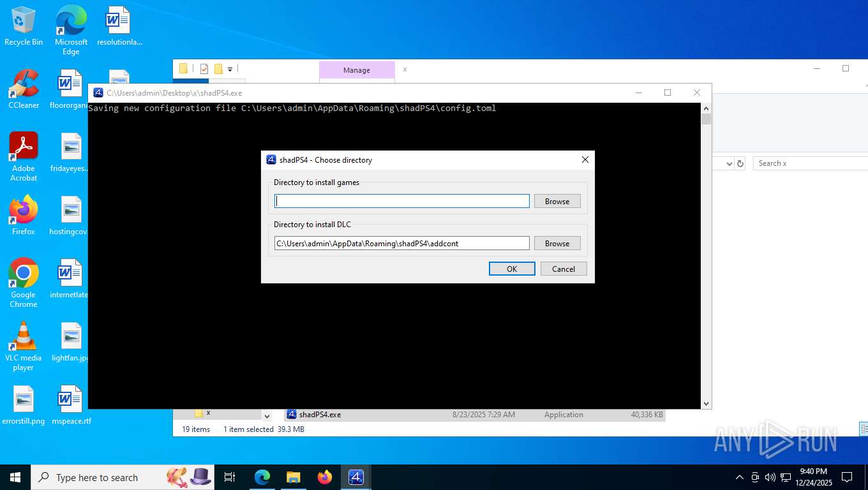Open resolutionla Word document on desktop
The width and height of the screenshot is (868, 490).
tap(119, 26)
